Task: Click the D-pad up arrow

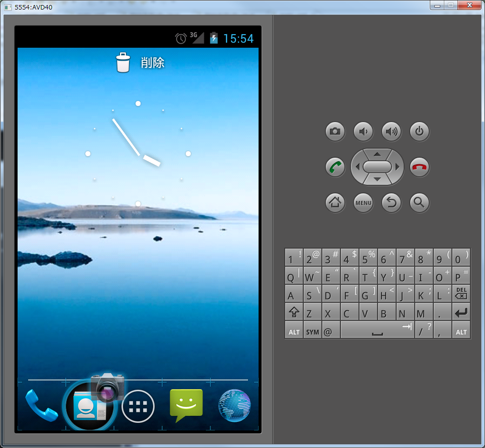Action: click(x=377, y=154)
